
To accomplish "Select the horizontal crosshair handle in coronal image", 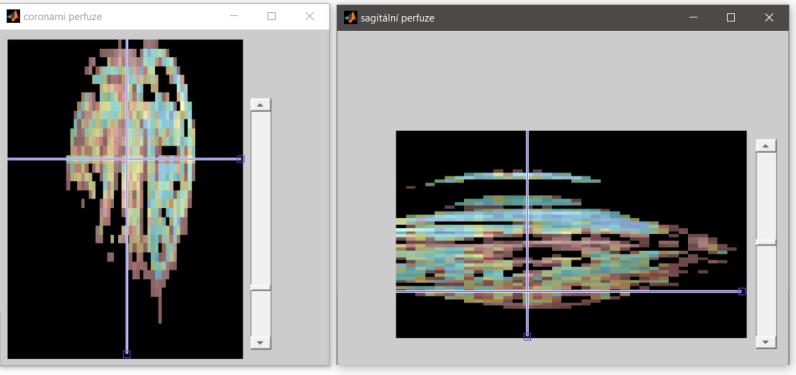I will (x=241, y=159).
